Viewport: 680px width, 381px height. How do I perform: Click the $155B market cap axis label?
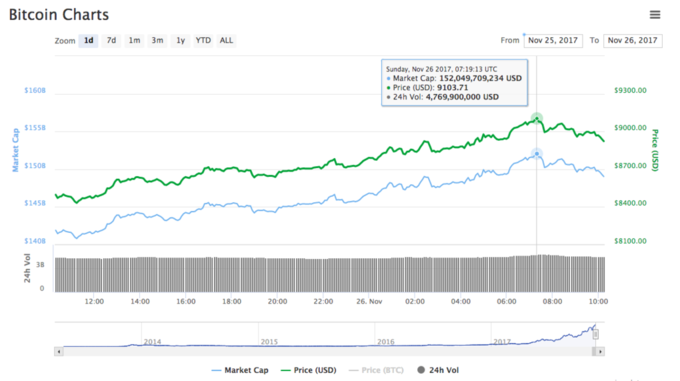point(35,127)
